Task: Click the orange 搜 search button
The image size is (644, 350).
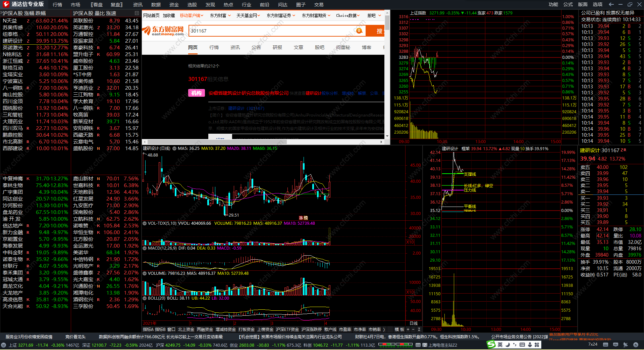Action: coord(375,31)
